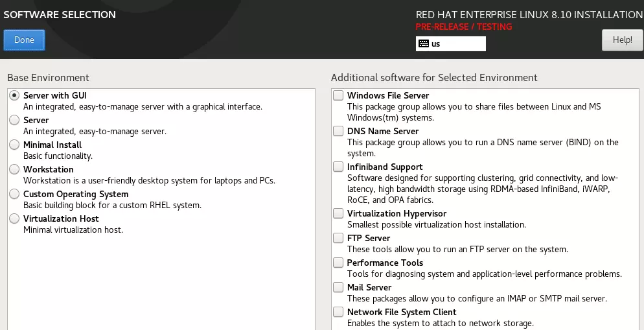This screenshot has height=330, width=644.
Task: Select Custom Operating System option
Action: 14,194
